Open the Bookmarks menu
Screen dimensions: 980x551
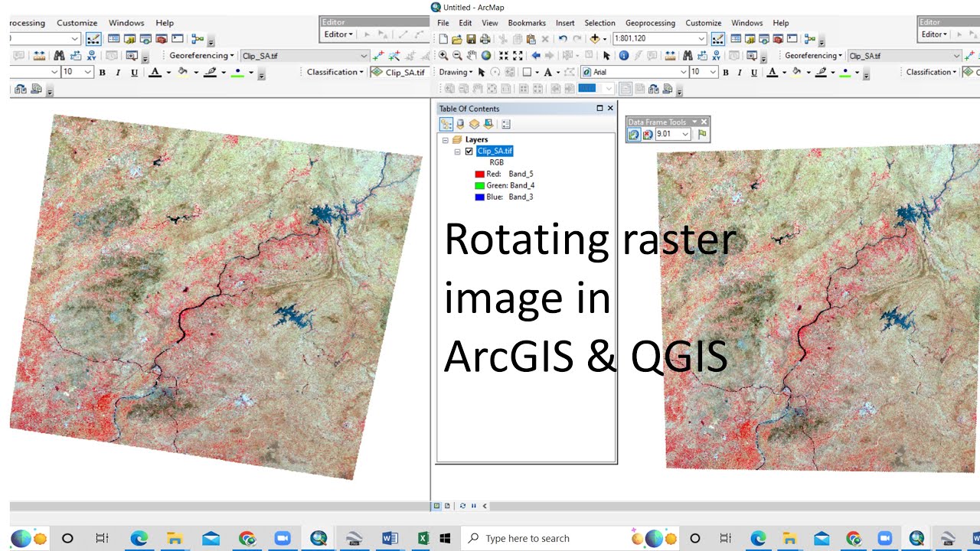(527, 23)
